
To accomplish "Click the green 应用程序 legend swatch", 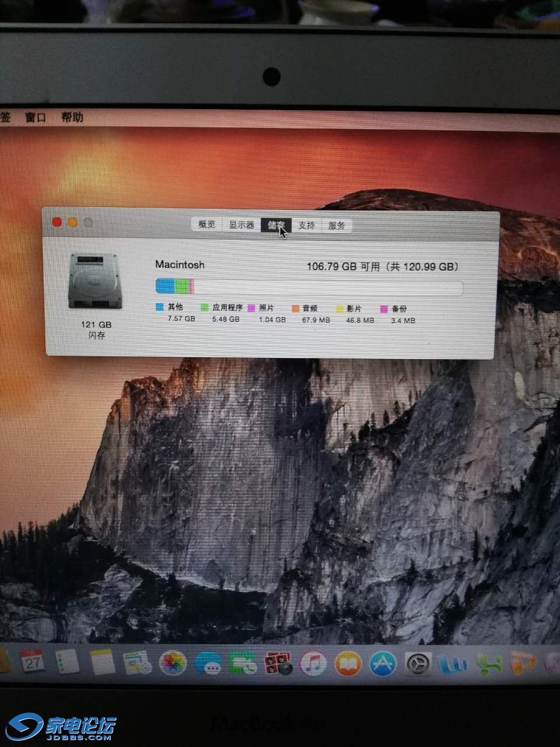I will pos(204,308).
